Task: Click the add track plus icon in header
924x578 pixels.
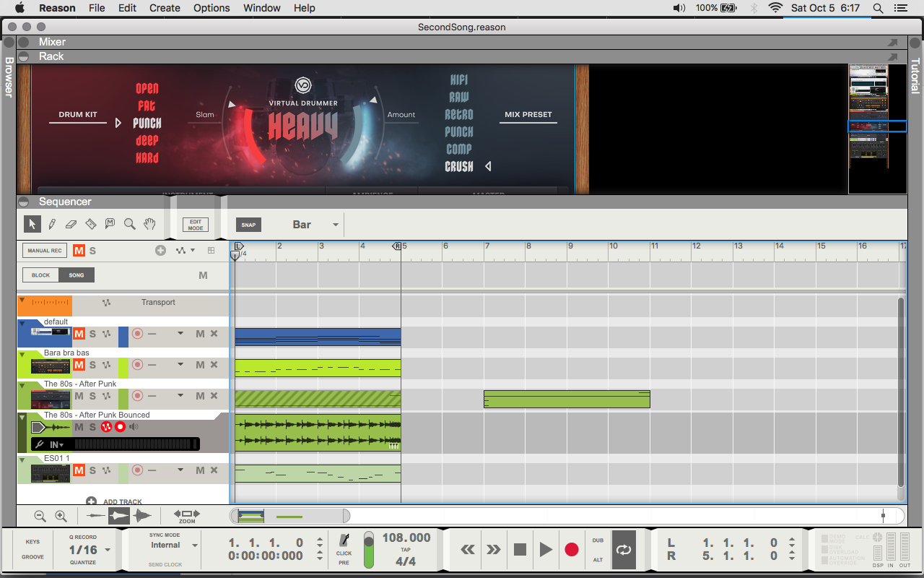Action: coord(160,251)
